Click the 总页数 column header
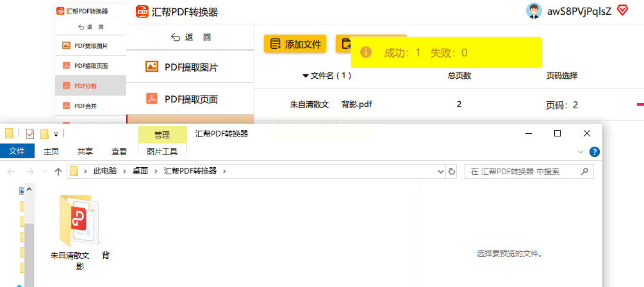 [x=459, y=76]
